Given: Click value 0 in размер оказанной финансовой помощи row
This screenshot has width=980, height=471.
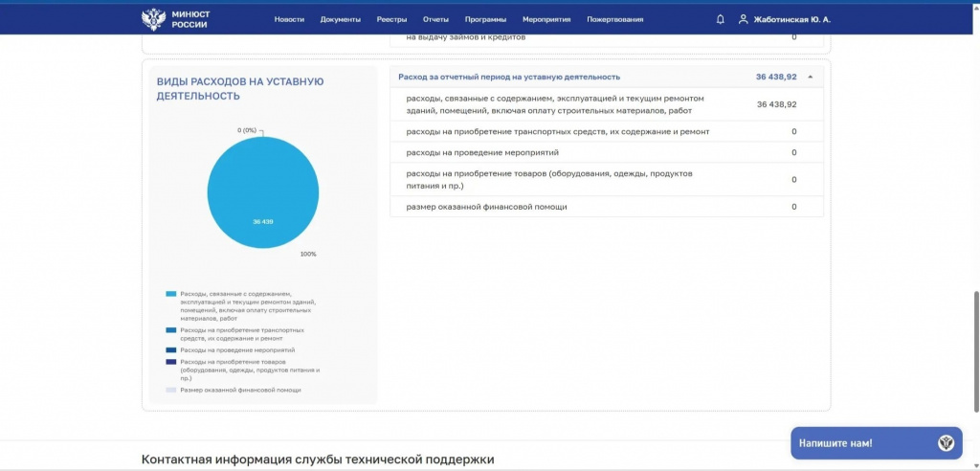Looking at the screenshot, I should click(x=793, y=207).
